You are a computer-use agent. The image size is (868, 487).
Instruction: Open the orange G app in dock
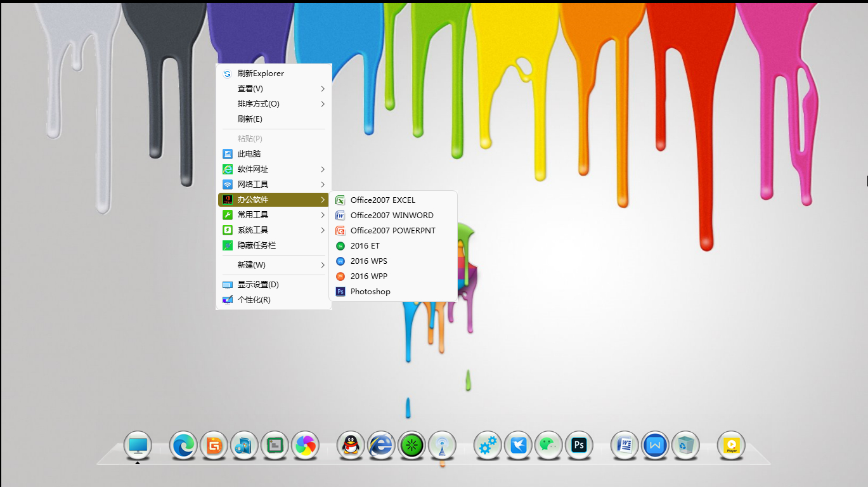[x=214, y=446]
